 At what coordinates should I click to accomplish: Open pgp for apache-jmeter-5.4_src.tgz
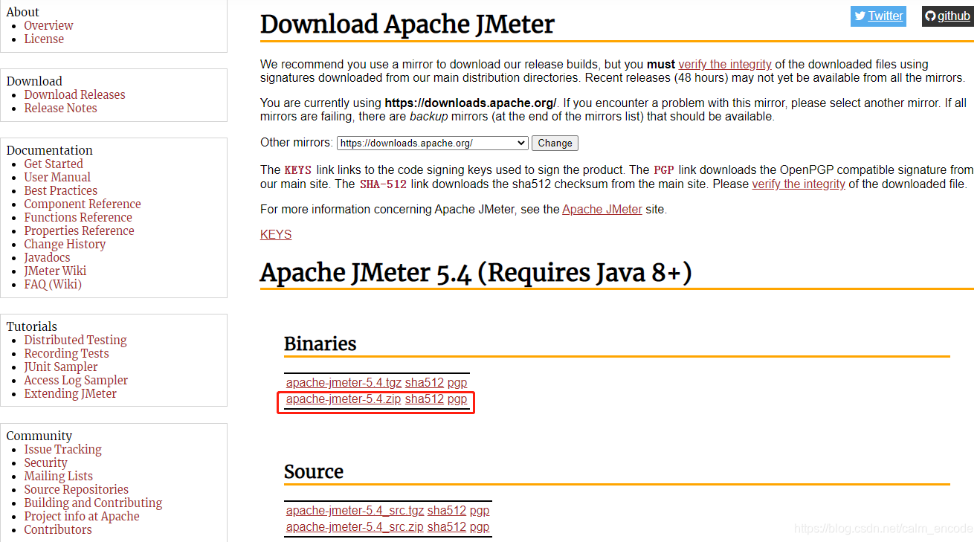pos(480,511)
